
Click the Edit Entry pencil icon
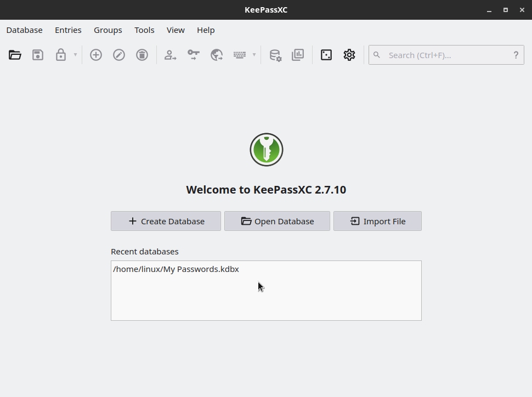point(119,55)
